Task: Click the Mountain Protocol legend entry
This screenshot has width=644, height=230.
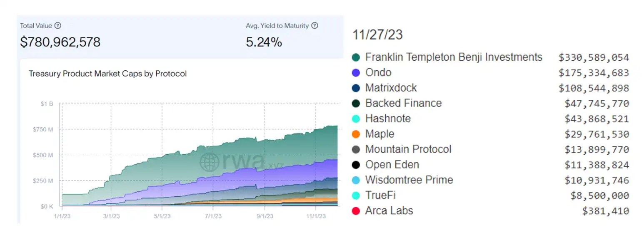Action: pyautogui.click(x=408, y=149)
